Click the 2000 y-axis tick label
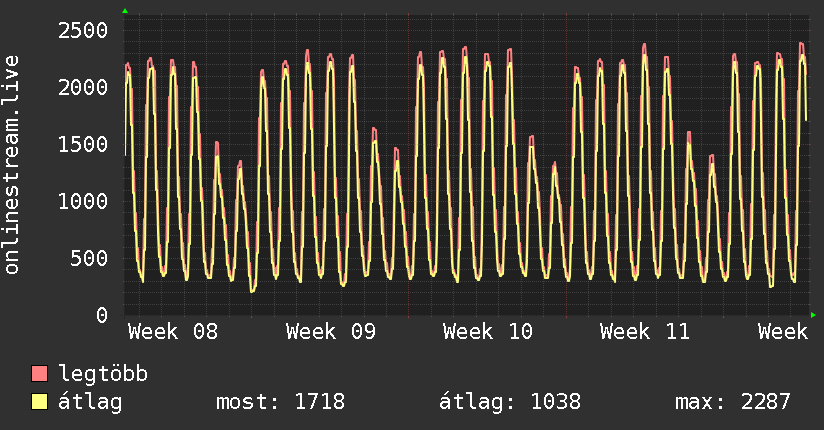Viewport: 824px width, 430px height. [x=81, y=87]
